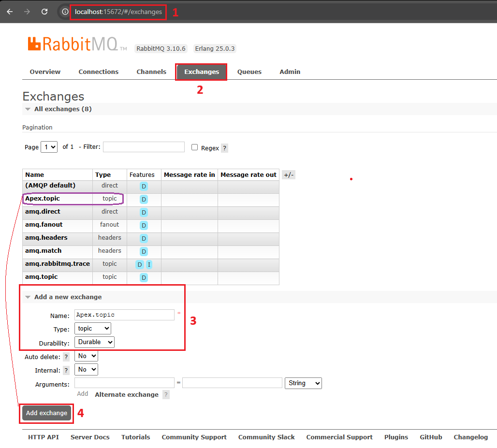The image size is (497, 448).
Task: Collapse the Add a new exchange section
Action: 68,297
